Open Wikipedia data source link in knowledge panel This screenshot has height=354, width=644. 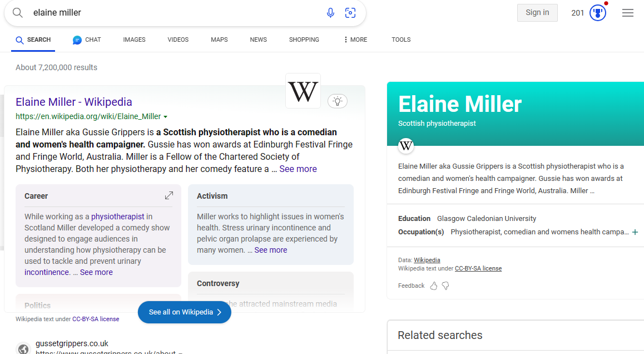[x=427, y=260]
